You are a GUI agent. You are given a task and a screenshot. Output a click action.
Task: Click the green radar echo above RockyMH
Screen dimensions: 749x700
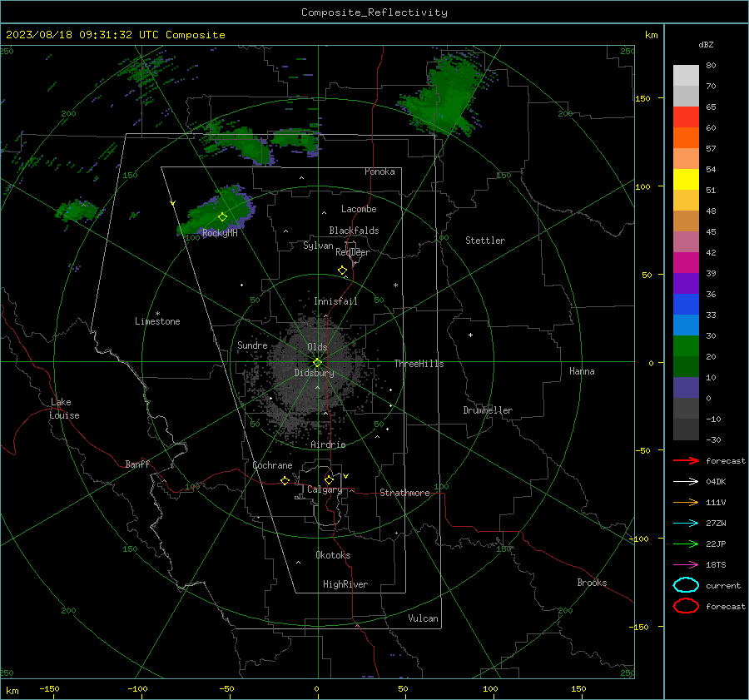click(216, 211)
